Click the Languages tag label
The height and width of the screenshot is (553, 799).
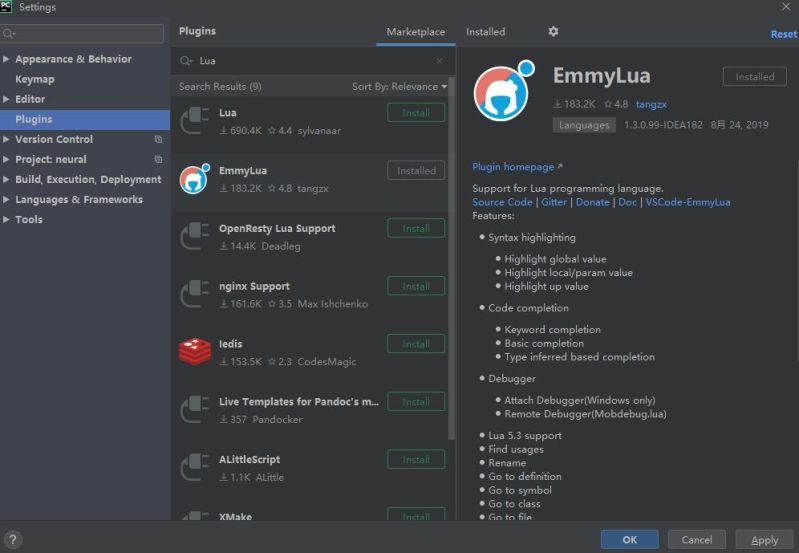click(x=584, y=125)
